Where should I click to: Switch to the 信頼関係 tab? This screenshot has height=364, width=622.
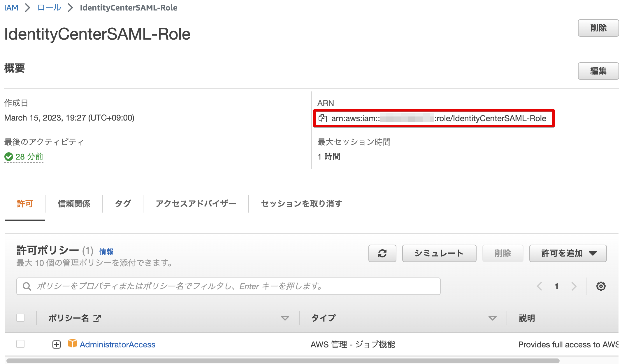tap(74, 204)
